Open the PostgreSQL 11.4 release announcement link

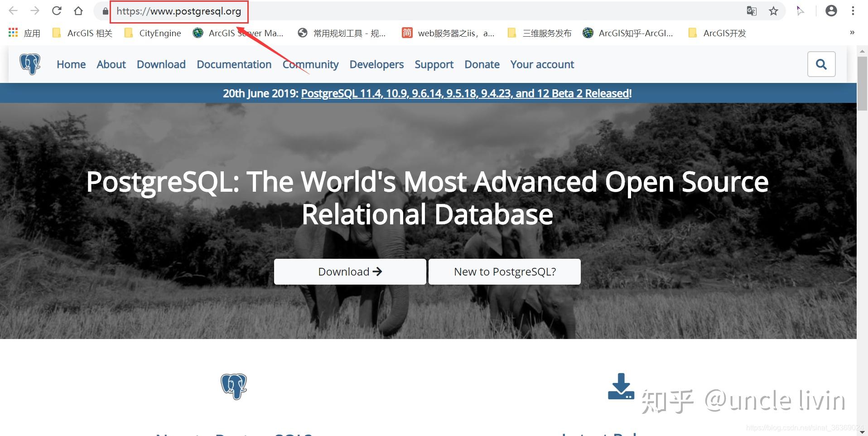tap(465, 93)
